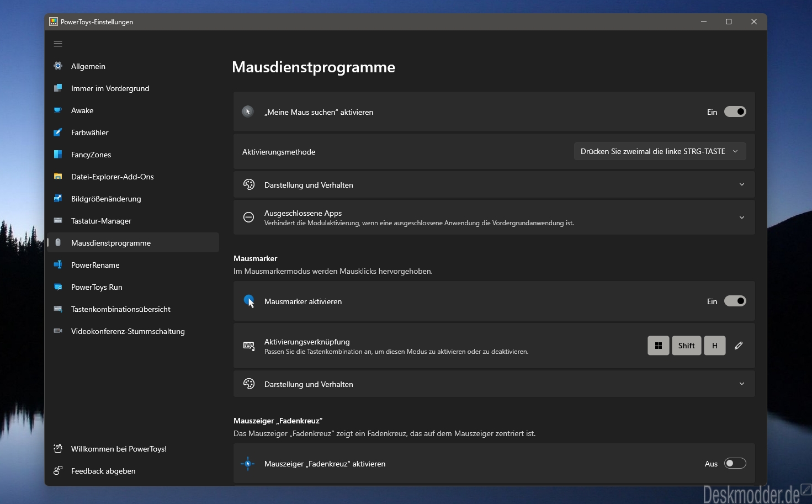812x504 pixels.
Task: Click the Meine Maus suchen cursor icon
Action: (x=248, y=112)
